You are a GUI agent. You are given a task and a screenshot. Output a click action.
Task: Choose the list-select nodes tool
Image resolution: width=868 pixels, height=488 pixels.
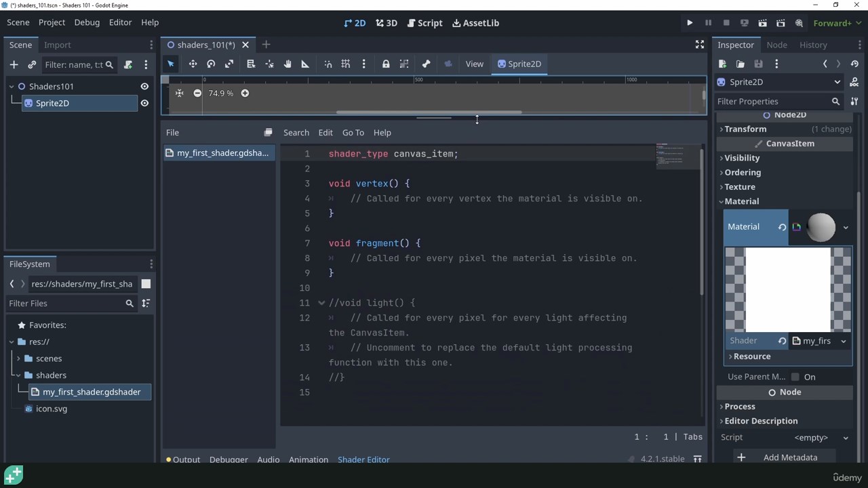pyautogui.click(x=251, y=64)
